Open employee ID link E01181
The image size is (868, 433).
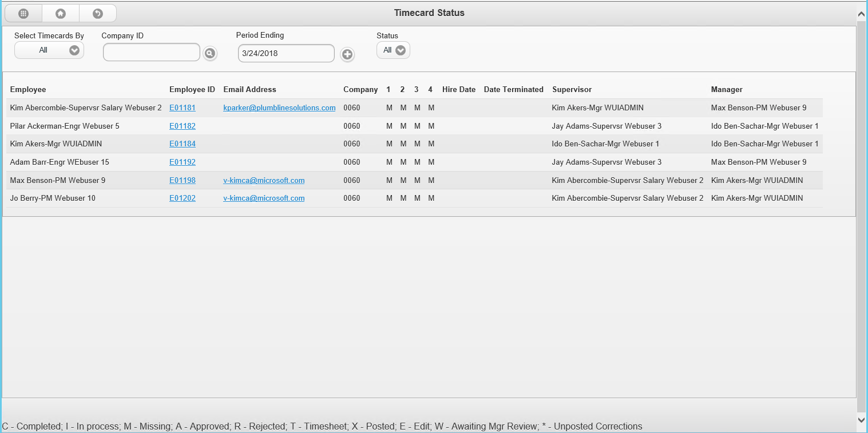click(x=183, y=108)
